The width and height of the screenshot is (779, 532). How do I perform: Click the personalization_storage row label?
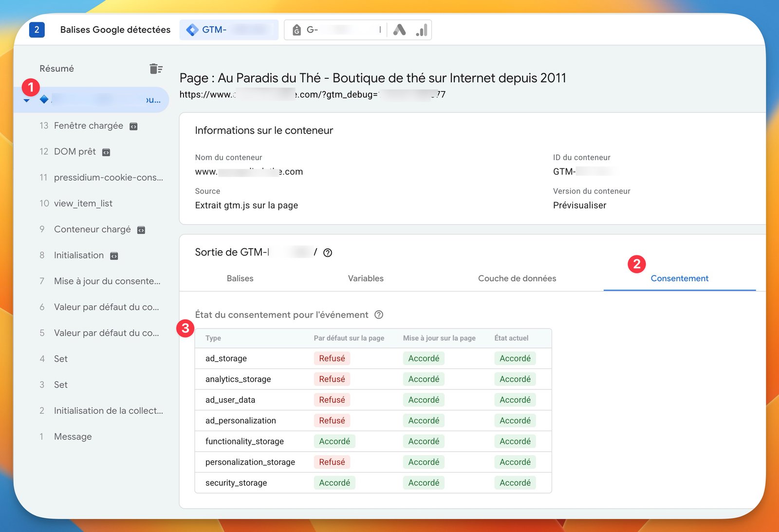point(250,462)
